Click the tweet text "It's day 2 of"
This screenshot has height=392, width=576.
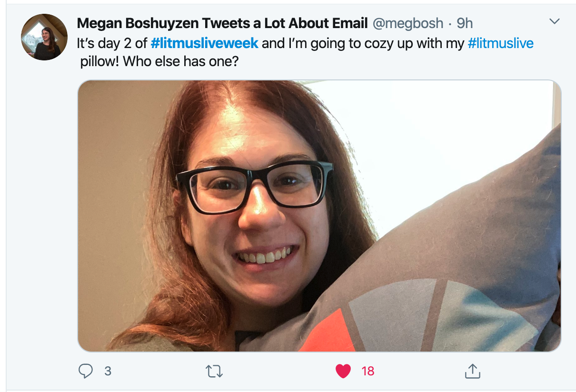point(112,43)
